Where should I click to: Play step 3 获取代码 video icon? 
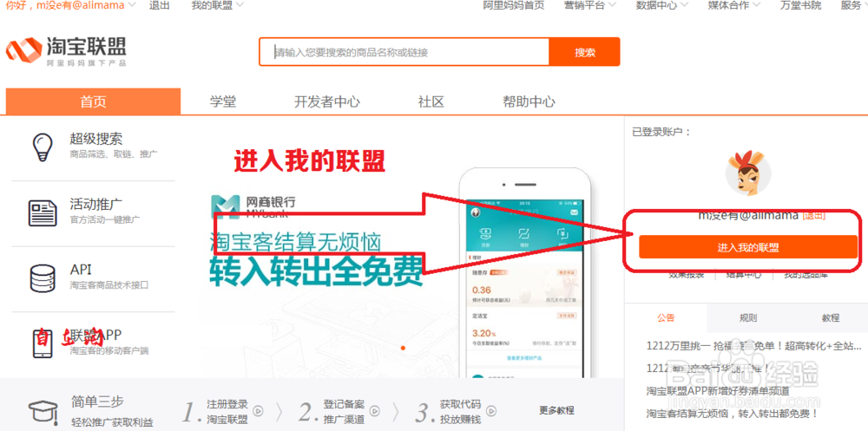(x=491, y=411)
